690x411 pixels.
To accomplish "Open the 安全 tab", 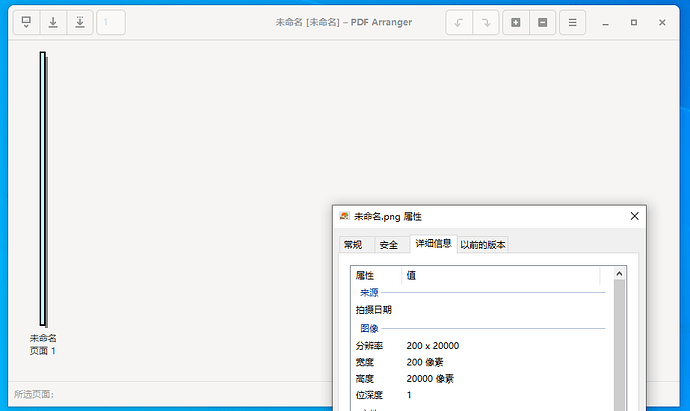I will coord(389,245).
